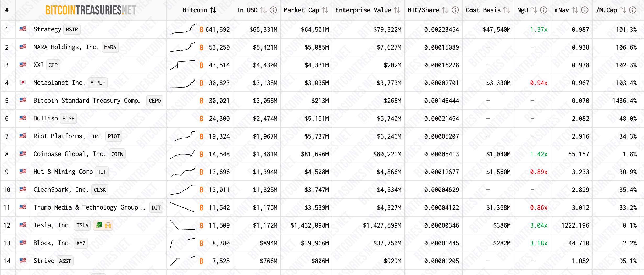Toggle Market Cap column sort order
Viewport: 644px width, 275px height.
tap(325, 10)
